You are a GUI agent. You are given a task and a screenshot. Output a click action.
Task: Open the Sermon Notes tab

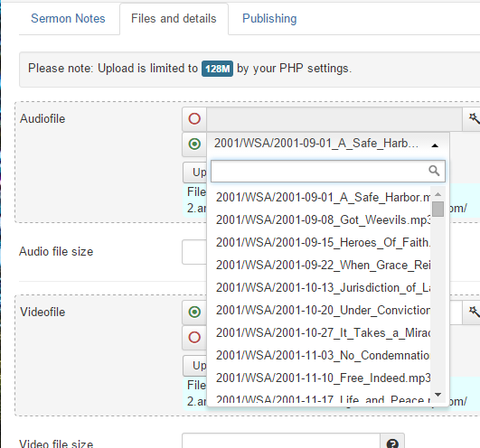click(x=68, y=18)
